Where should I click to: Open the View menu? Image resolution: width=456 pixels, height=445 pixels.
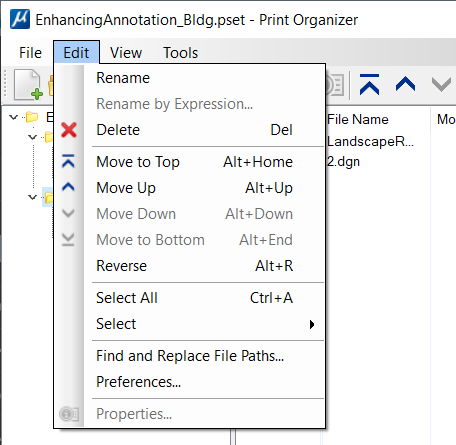pos(126,53)
